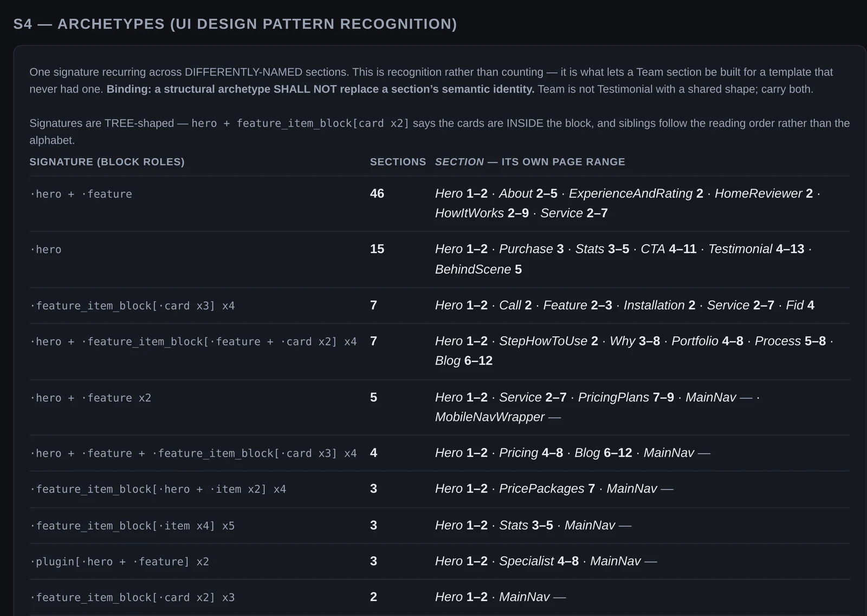This screenshot has height=616, width=867.
Task: Select the lone '·hero' signature cell
Action: click(x=46, y=249)
